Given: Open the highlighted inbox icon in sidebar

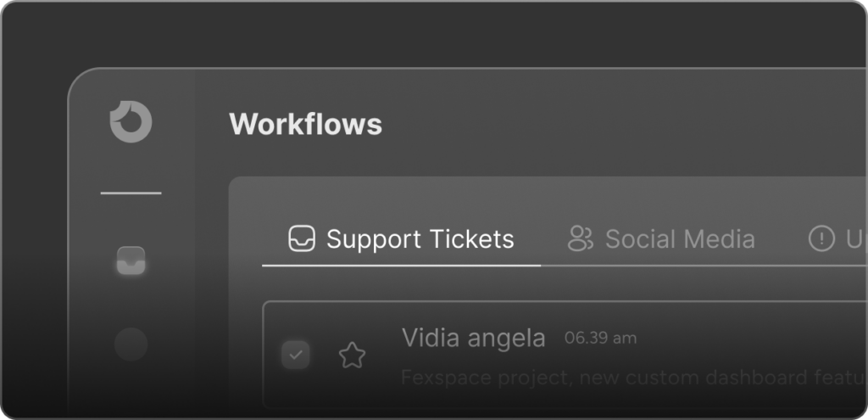Looking at the screenshot, I should [131, 260].
